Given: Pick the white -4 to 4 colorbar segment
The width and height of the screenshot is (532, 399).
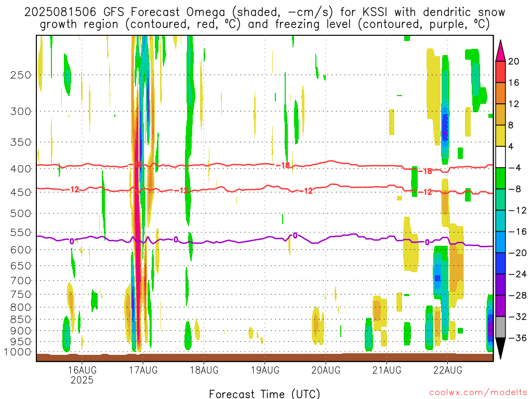Looking at the screenshot, I should pyautogui.click(x=500, y=157).
